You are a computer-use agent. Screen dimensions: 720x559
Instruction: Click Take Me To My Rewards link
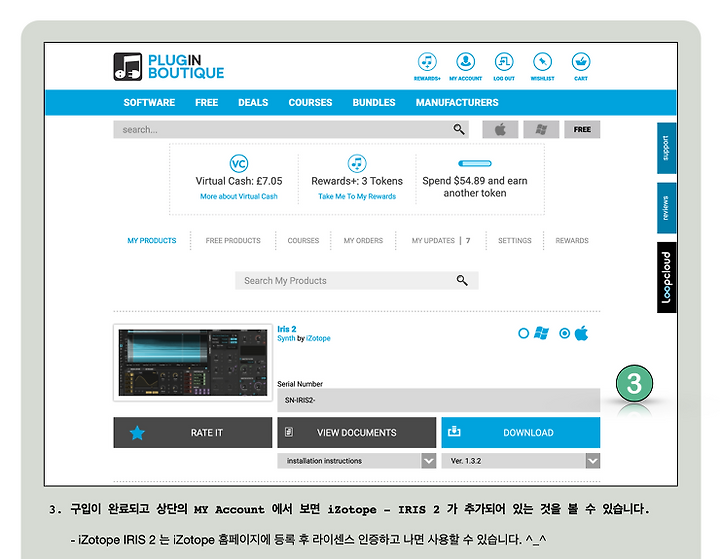(357, 196)
